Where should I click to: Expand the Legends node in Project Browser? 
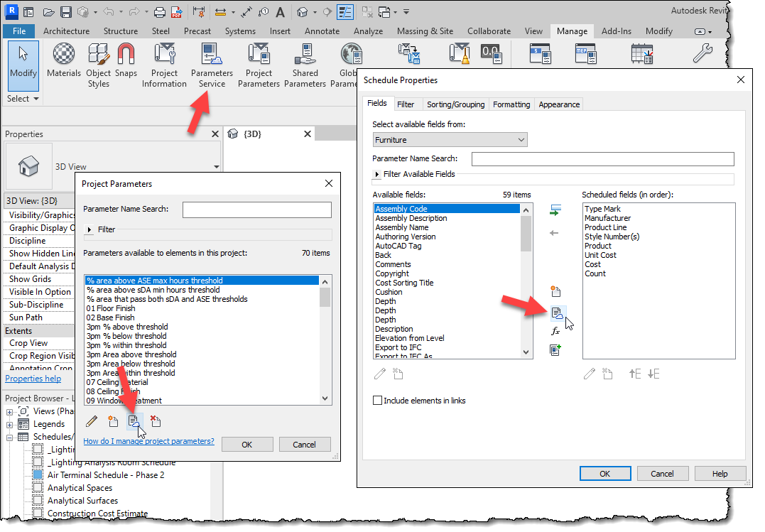tap(9, 425)
